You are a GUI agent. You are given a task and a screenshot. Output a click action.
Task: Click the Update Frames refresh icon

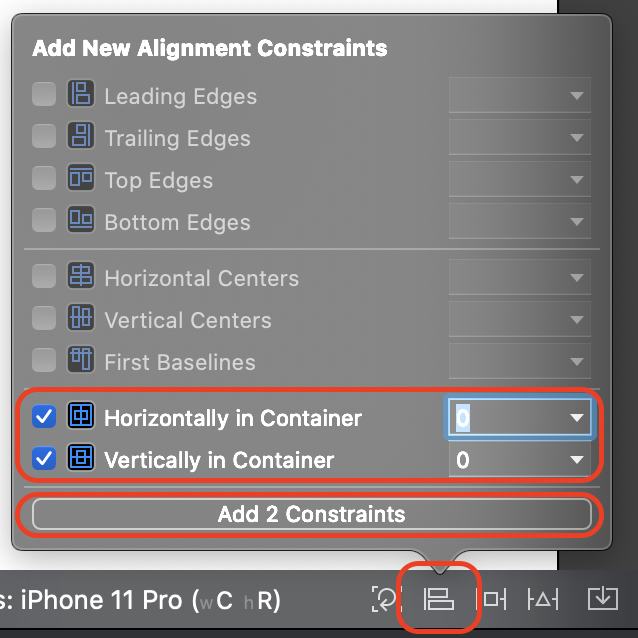[x=385, y=599]
